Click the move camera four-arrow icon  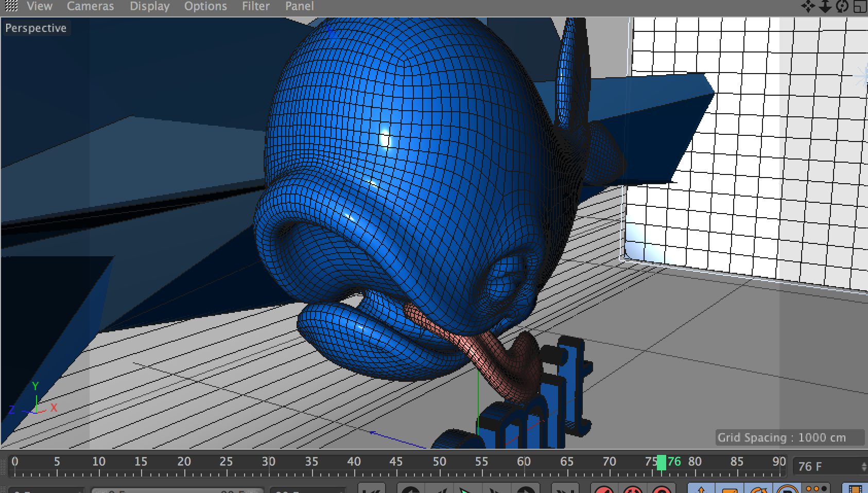click(x=808, y=7)
